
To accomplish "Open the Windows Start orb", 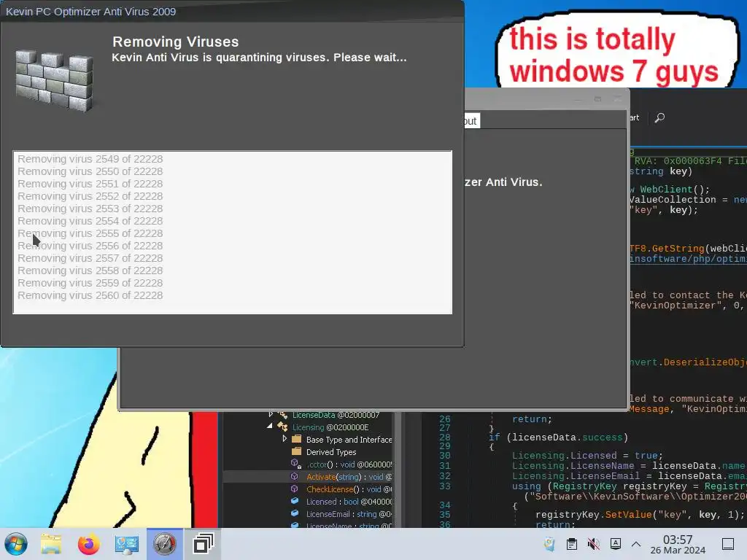I will coord(16,544).
